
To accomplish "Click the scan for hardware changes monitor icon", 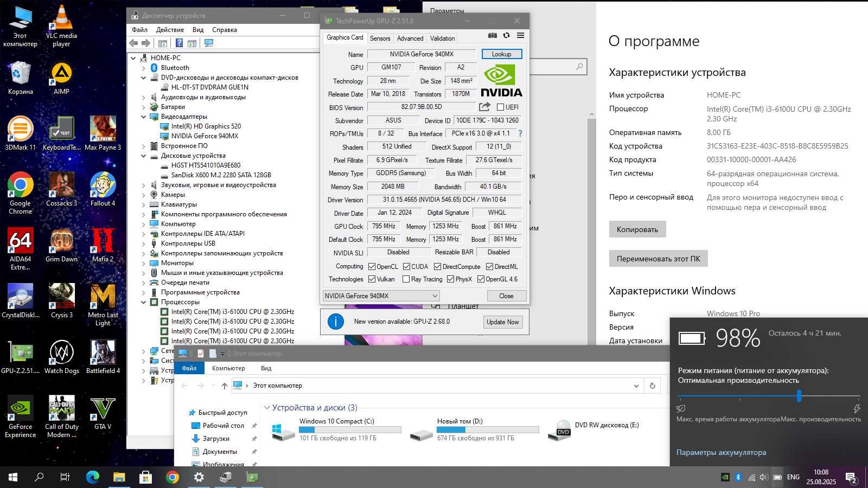I will (209, 43).
